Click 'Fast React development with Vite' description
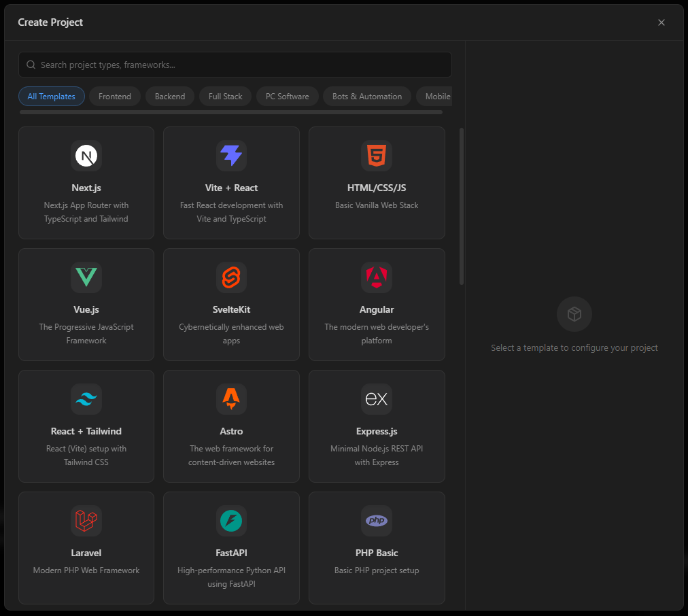 (231, 212)
